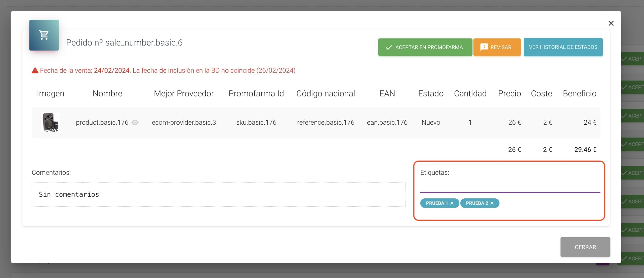Click the shopping cart order icon
The image size is (644, 278).
tap(44, 35)
